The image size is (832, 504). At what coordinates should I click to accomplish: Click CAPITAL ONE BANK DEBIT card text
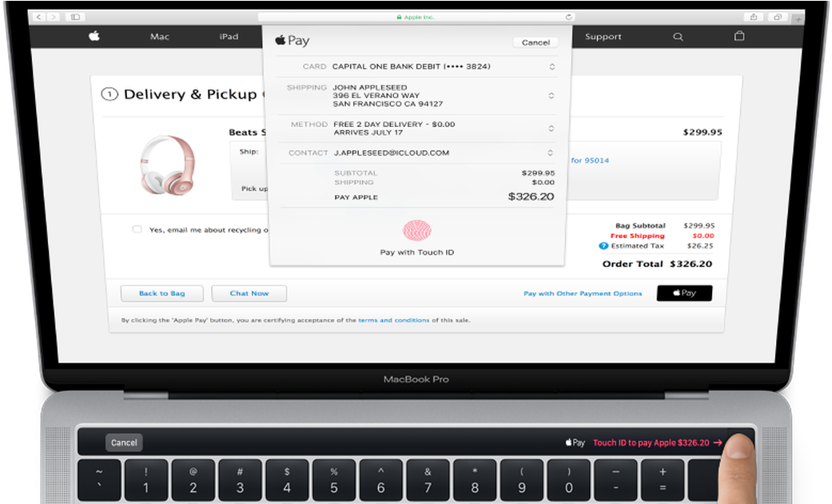(412, 66)
